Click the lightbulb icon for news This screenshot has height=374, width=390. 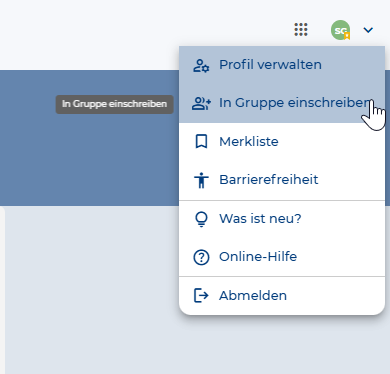[201, 219]
